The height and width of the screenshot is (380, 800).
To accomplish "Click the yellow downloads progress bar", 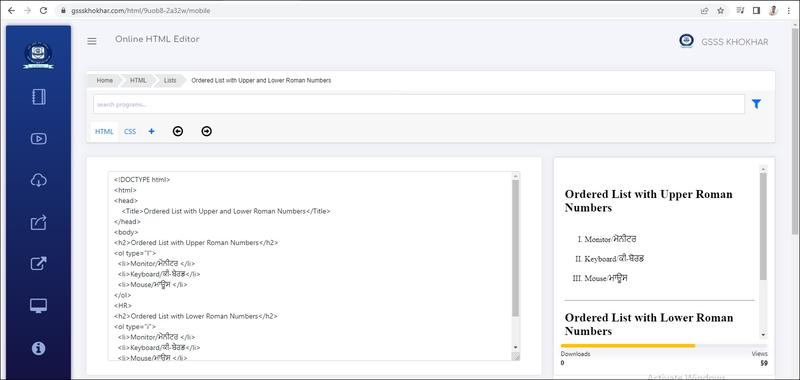I will point(628,346).
